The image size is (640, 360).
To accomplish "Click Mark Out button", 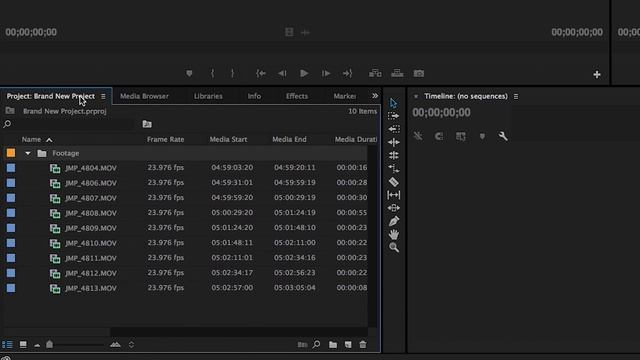I will pos(233,73).
